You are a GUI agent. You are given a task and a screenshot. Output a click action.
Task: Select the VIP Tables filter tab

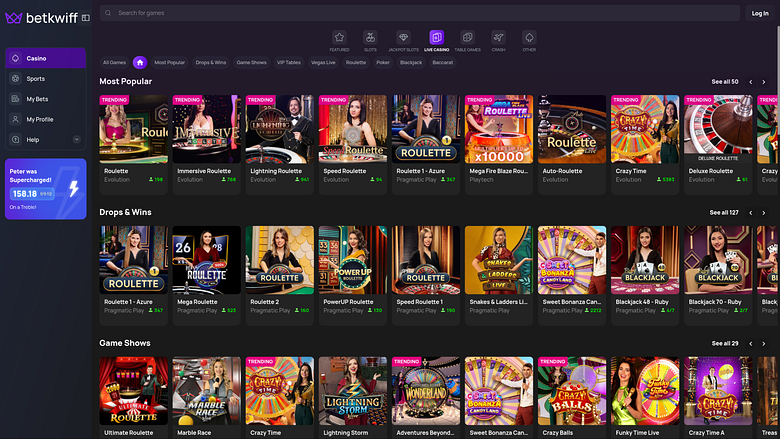tap(289, 63)
